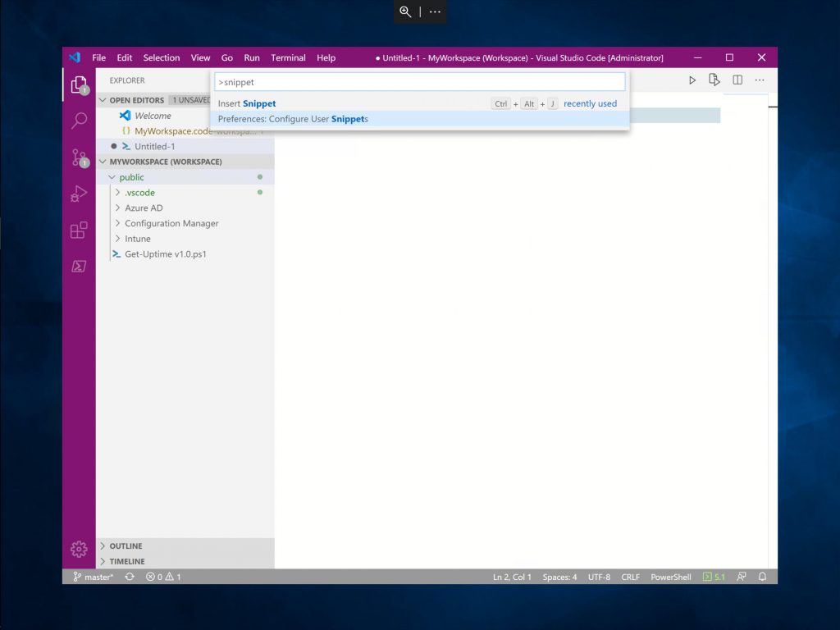Click the master branch indicator
840x630 pixels.
point(94,577)
